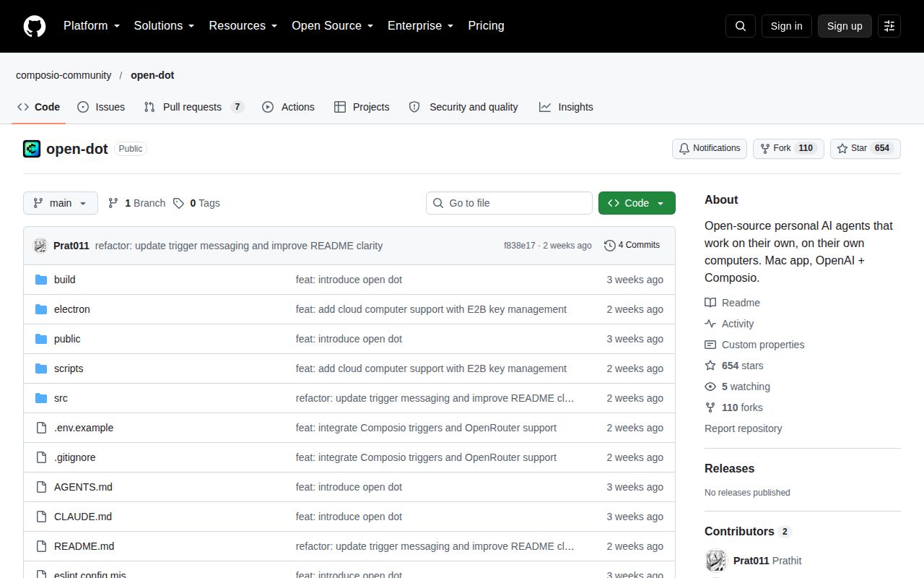
Task: Click Prat011 avatar in commit bar
Action: [40, 246]
